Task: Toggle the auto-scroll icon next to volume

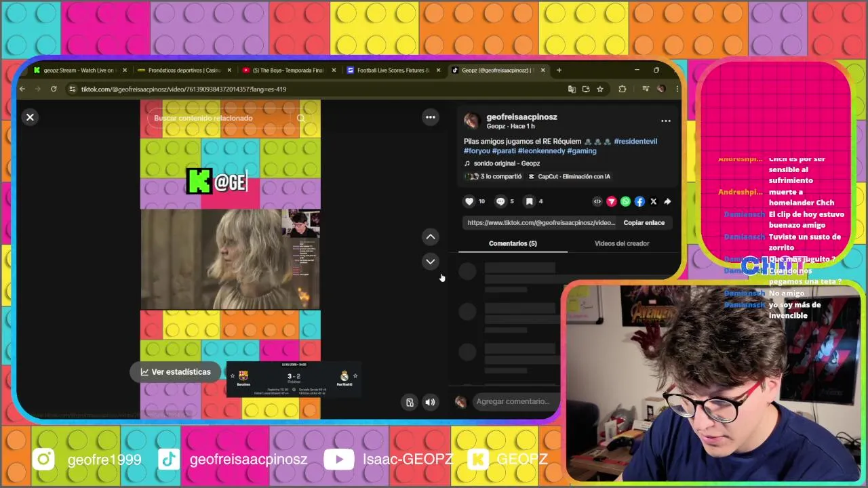Action: coord(410,403)
